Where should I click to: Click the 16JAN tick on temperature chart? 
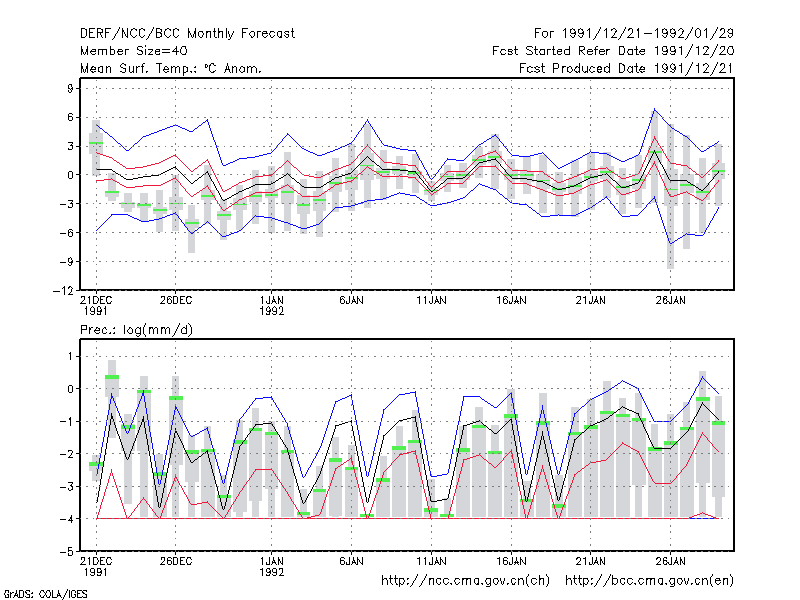(511, 301)
